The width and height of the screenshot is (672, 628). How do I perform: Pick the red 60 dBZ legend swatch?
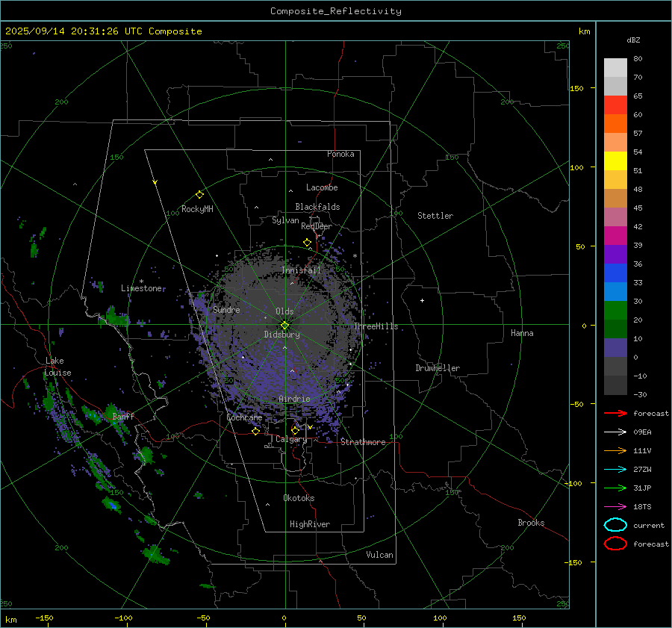(x=615, y=105)
